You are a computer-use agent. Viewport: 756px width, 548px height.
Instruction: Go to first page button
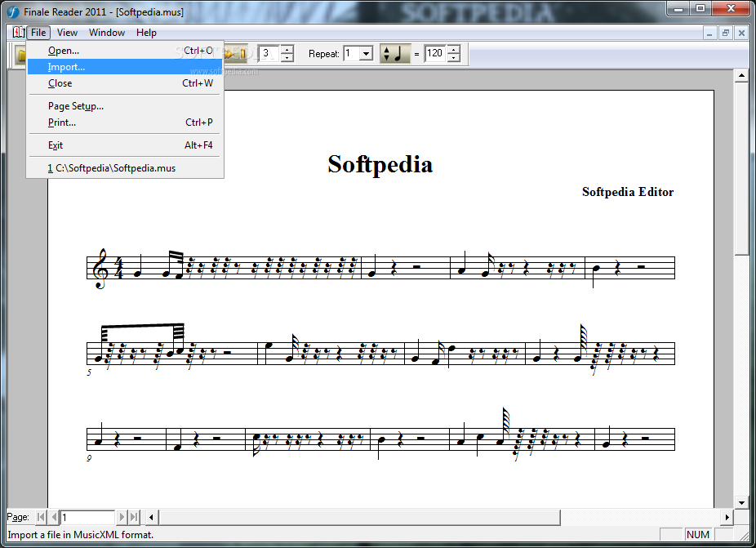click(42, 517)
